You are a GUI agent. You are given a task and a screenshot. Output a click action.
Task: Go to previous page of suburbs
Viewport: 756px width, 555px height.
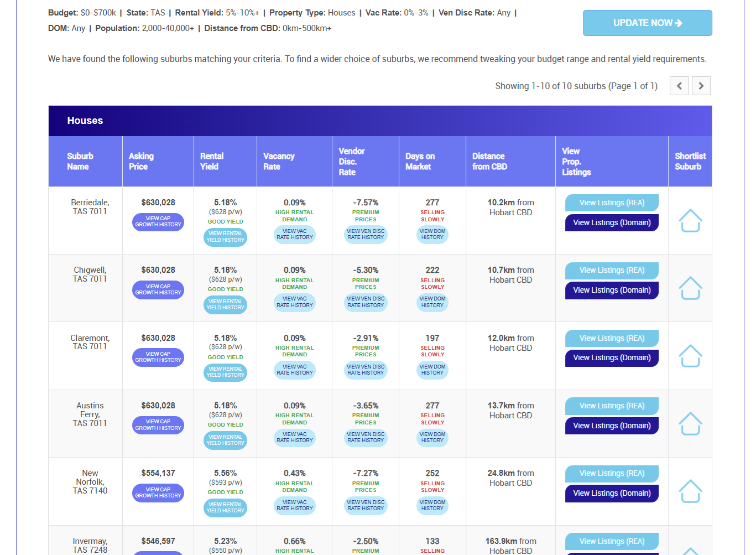coord(679,86)
